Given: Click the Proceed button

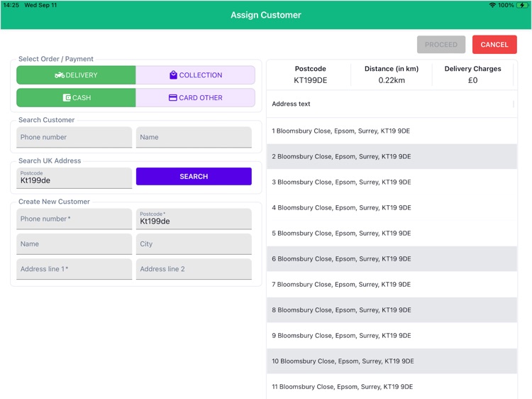Looking at the screenshot, I should 441,45.
